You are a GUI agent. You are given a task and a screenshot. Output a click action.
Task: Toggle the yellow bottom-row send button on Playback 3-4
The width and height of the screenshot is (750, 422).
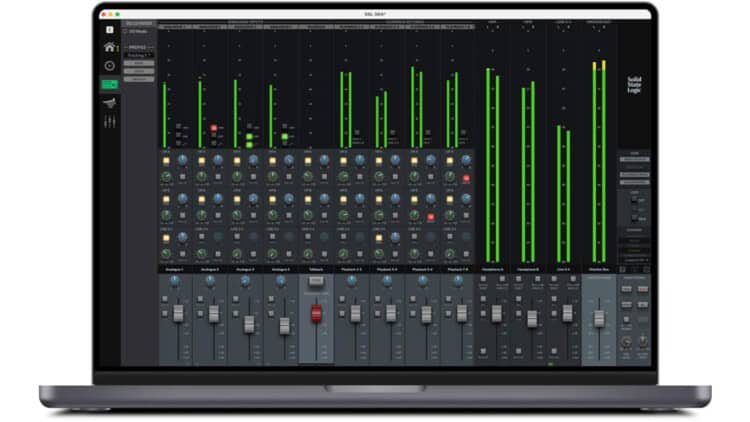click(379, 238)
